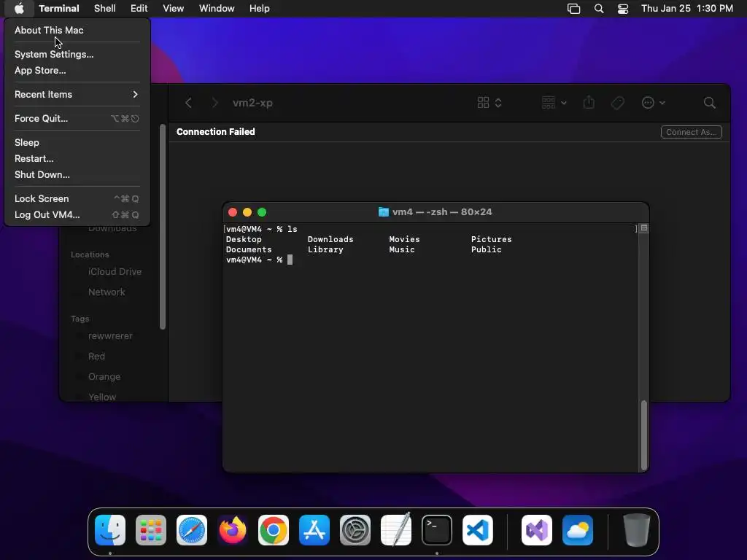Viewport: 747px width, 560px height.
Task: Zoom Terminal with green button
Action: (262, 212)
